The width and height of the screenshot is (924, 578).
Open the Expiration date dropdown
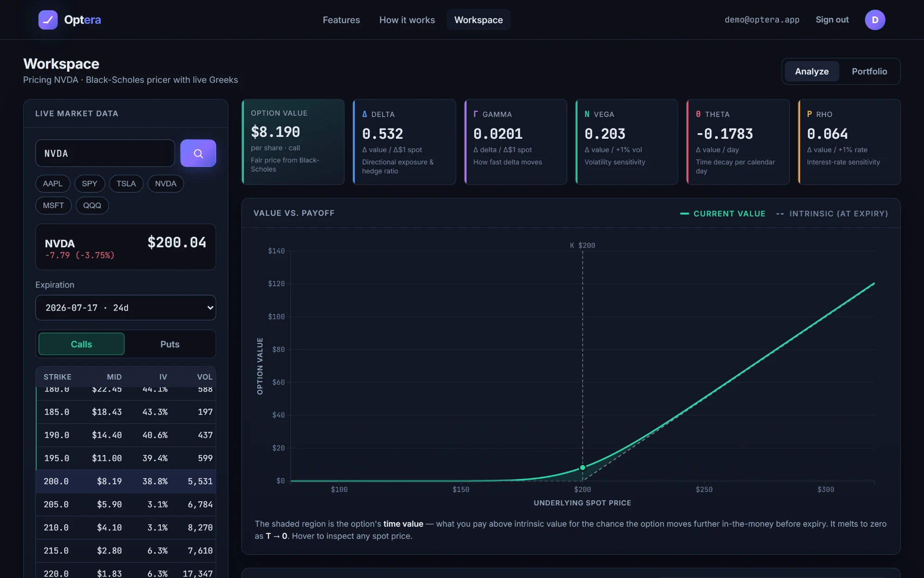[x=126, y=307]
